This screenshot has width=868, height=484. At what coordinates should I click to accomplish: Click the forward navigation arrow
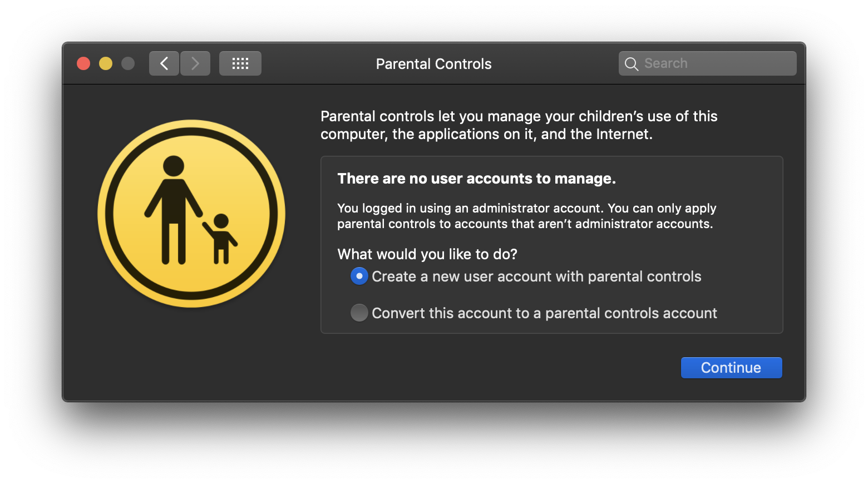(x=195, y=63)
